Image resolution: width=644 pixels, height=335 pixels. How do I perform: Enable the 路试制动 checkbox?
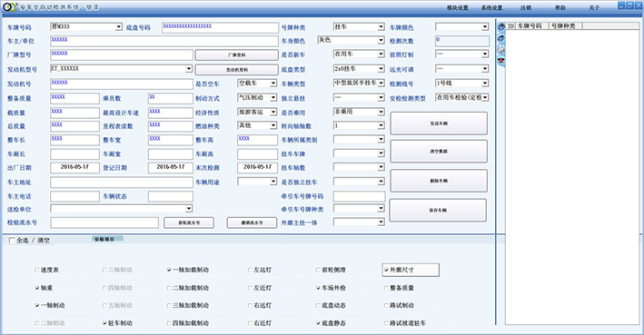pos(386,305)
